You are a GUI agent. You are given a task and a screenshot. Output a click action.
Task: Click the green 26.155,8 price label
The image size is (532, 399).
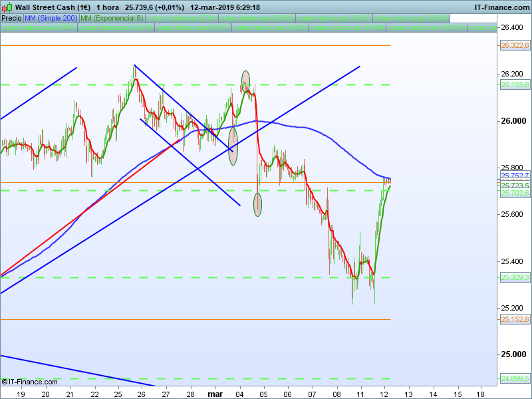pos(515,84)
